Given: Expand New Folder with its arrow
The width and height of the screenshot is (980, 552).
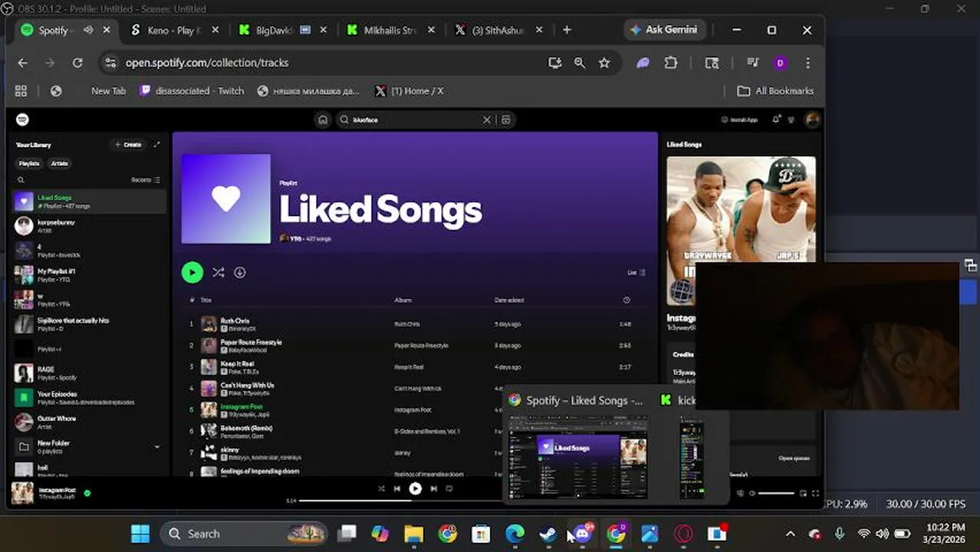Looking at the screenshot, I should point(157,447).
